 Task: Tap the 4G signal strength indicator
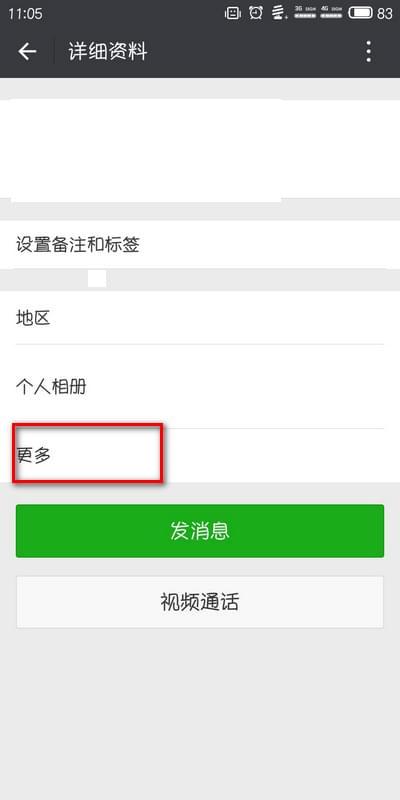pos(331,13)
